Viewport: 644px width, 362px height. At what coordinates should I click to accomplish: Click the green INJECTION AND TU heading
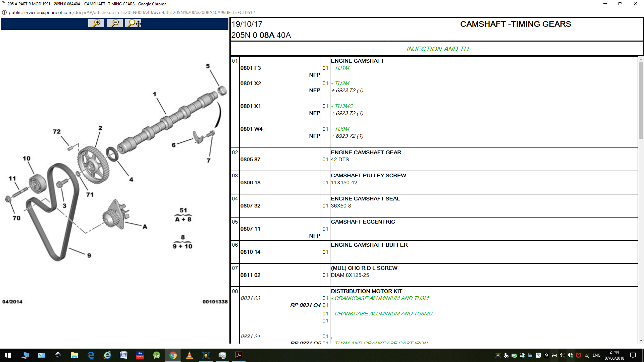tap(437, 49)
